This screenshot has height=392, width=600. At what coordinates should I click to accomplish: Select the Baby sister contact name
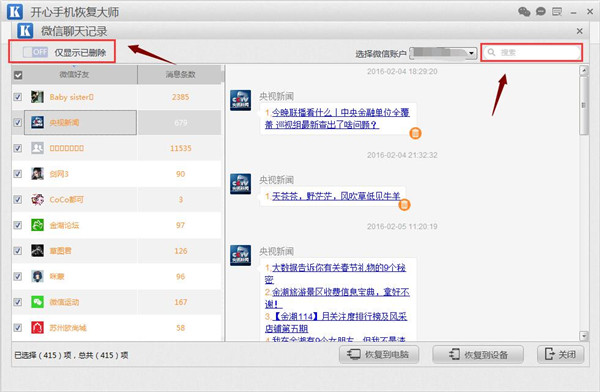[x=72, y=97]
